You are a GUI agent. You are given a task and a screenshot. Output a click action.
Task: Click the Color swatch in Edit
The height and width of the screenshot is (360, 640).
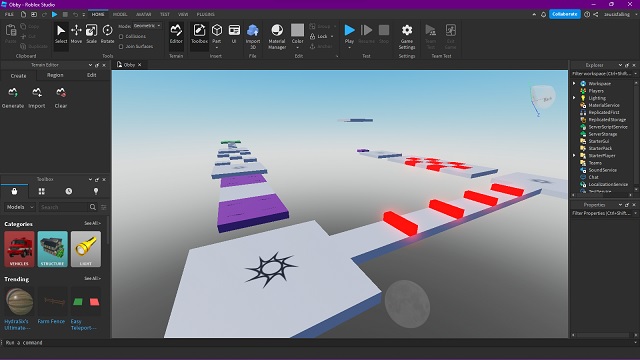[298, 30]
